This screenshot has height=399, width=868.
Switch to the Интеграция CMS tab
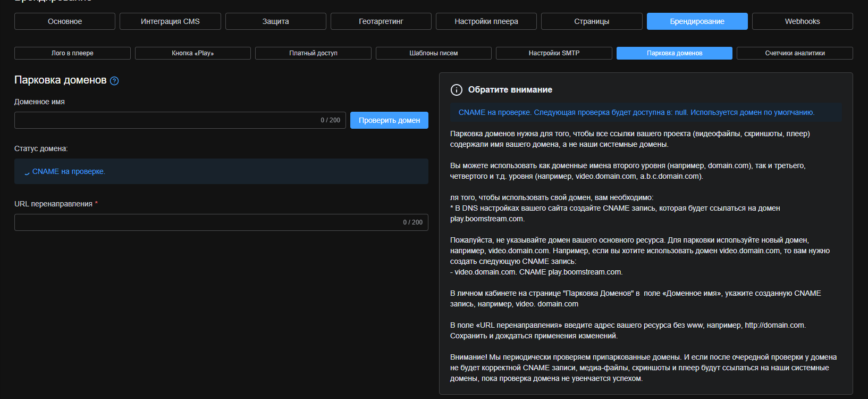(170, 21)
